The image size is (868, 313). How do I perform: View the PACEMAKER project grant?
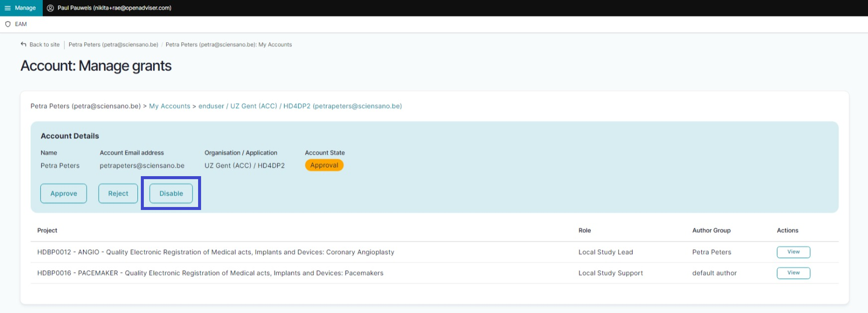pyautogui.click(x=793, y=273)
